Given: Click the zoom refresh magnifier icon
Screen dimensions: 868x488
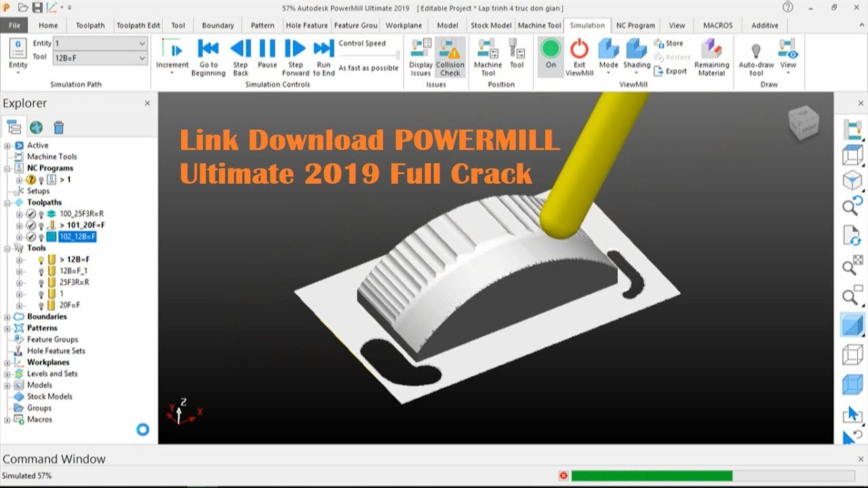Looking at the screenshot, I should (x=852, y=205).
